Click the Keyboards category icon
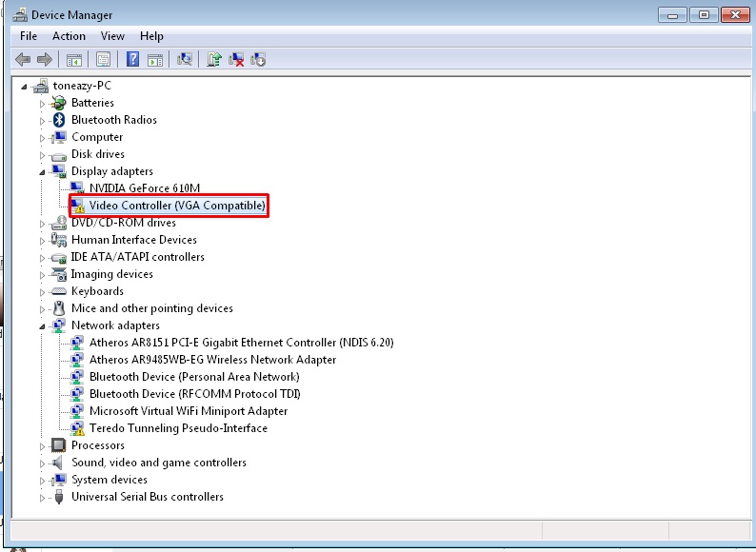The height and width of the screenshot is (552, 756). [x=59, y=291]
